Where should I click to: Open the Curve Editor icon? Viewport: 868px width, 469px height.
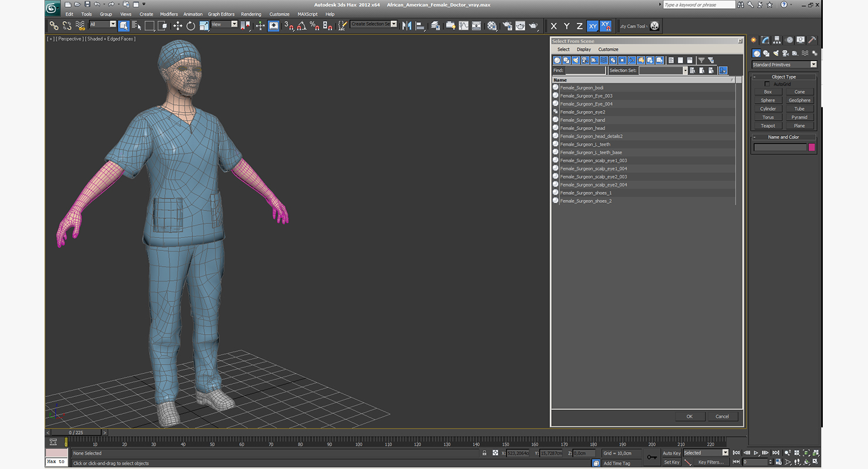tap(463, 26)
